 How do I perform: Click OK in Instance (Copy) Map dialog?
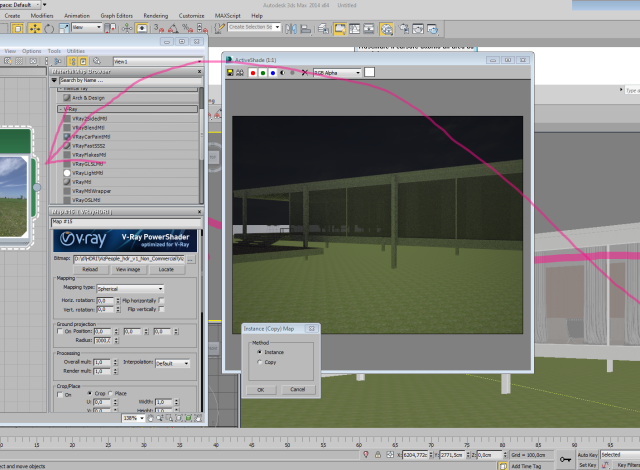click(x=261, y=390)
